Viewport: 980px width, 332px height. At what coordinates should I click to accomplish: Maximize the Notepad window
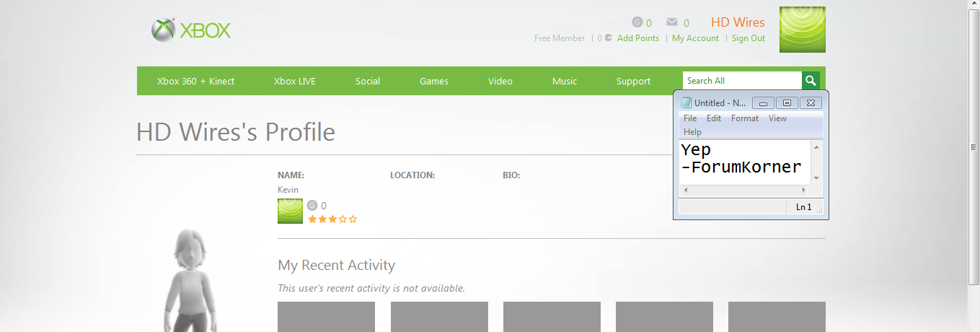click(x=787, y=103)
